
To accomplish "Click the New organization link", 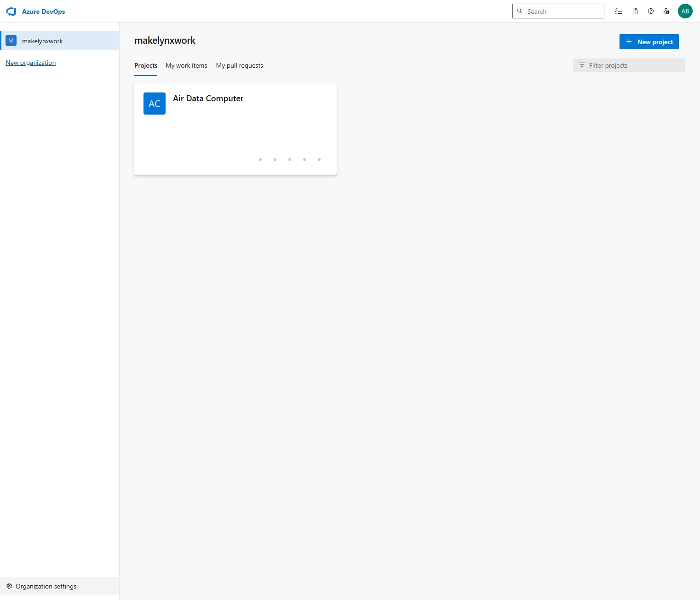I will [31, 63].
